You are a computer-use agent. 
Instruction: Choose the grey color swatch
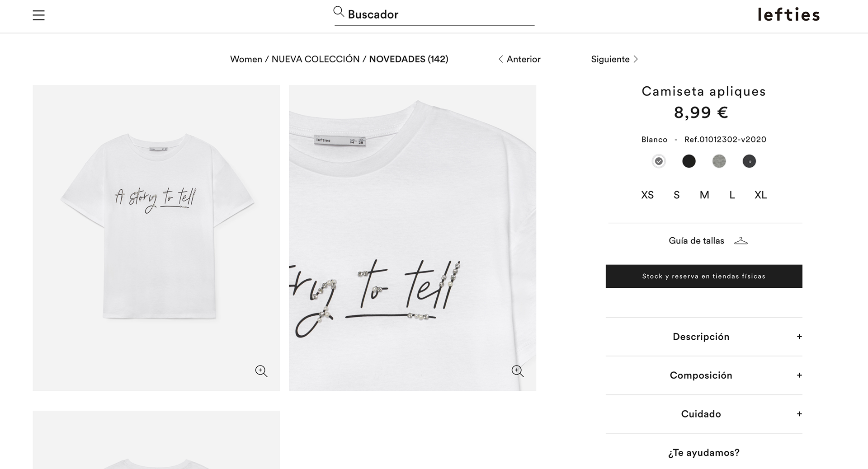point(719,161)
